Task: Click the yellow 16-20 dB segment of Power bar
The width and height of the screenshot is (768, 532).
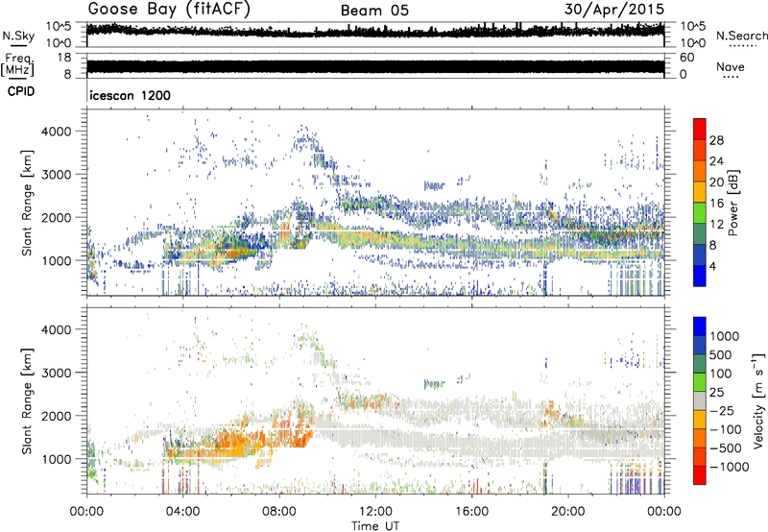Action: point(700,191)
